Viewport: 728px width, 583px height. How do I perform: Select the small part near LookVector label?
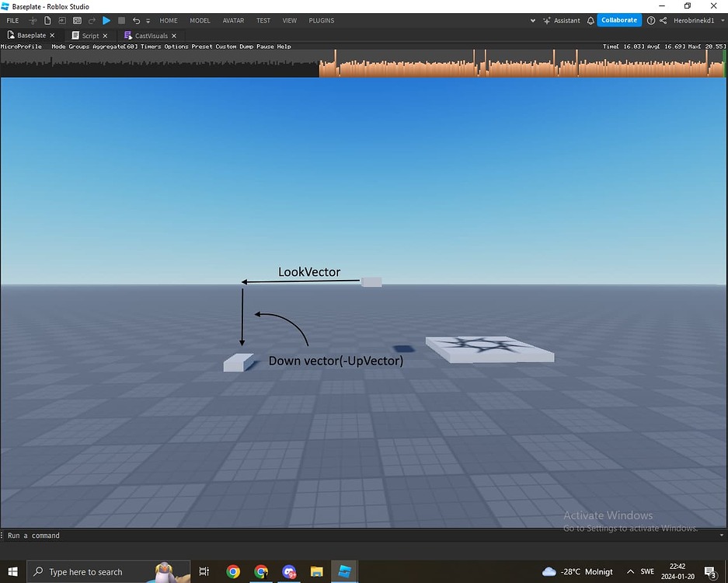coord(371,282)
